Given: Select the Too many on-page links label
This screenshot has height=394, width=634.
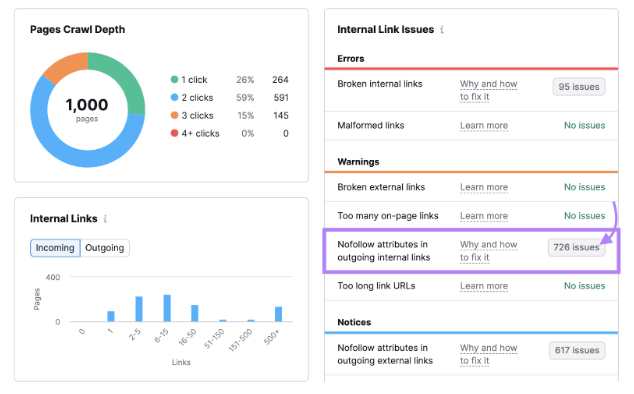Looking at the screenshot, I should point(388,216).
